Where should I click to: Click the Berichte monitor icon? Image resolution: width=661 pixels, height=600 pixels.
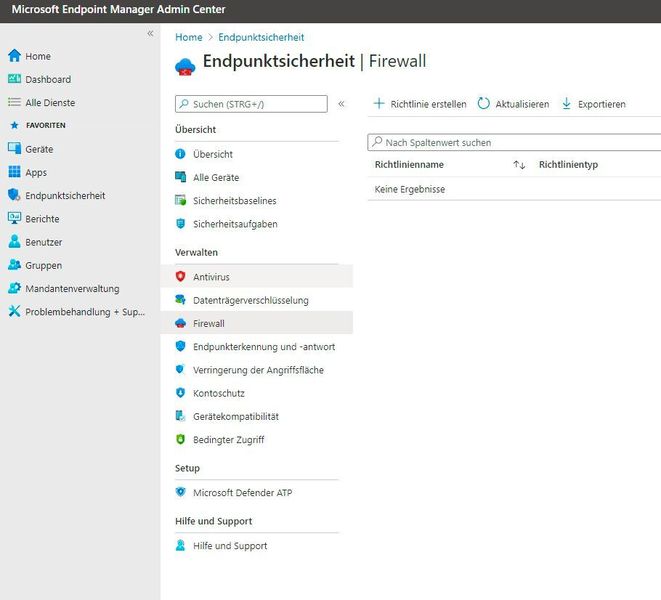14,218
